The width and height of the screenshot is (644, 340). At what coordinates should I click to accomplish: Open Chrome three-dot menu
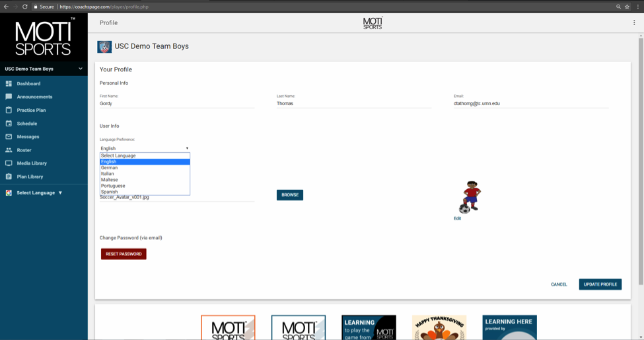point(638,7)
